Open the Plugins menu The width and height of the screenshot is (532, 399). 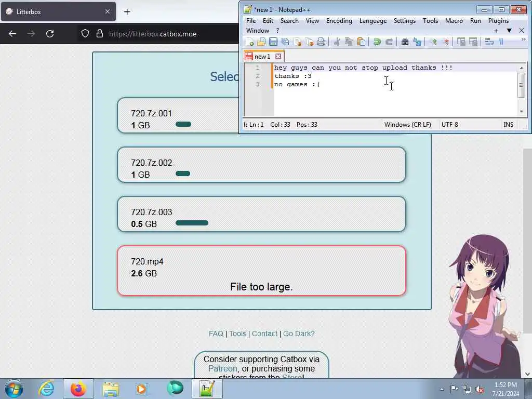coord(498,21)
